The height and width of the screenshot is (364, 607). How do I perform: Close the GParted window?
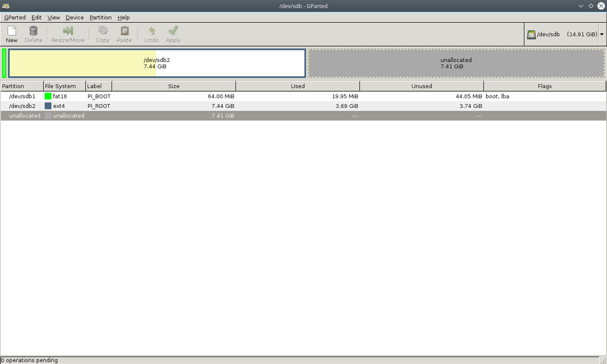point(601,6)
